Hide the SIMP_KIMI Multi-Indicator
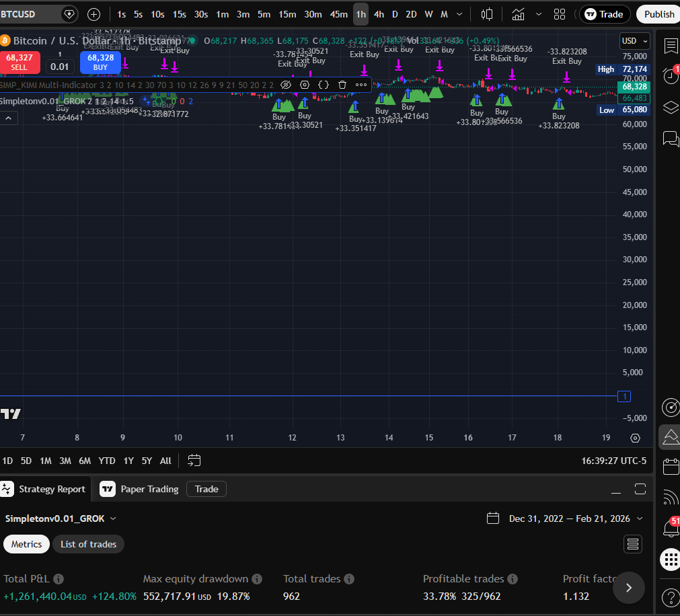The height and width of the screenshot is (616, 680). tap(286, 85)
